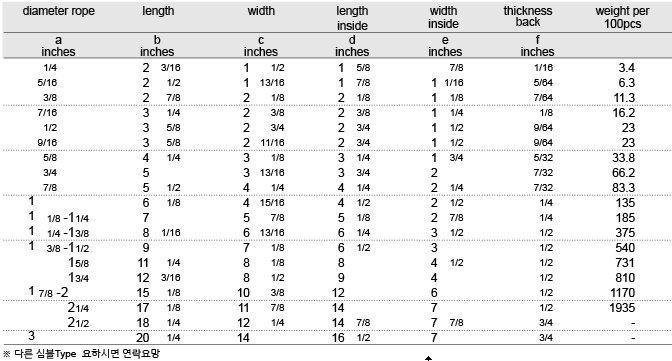Click the Korean footnote text below table
672x361 pixels.
(x=81, y=354)
